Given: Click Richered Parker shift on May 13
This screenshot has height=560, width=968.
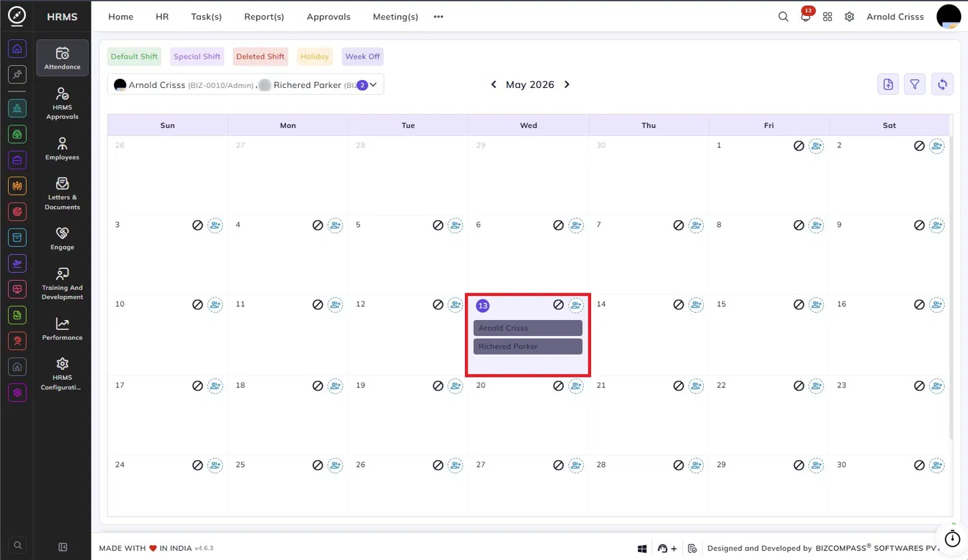Looking at the screenshot, I should tap(528, 347).
